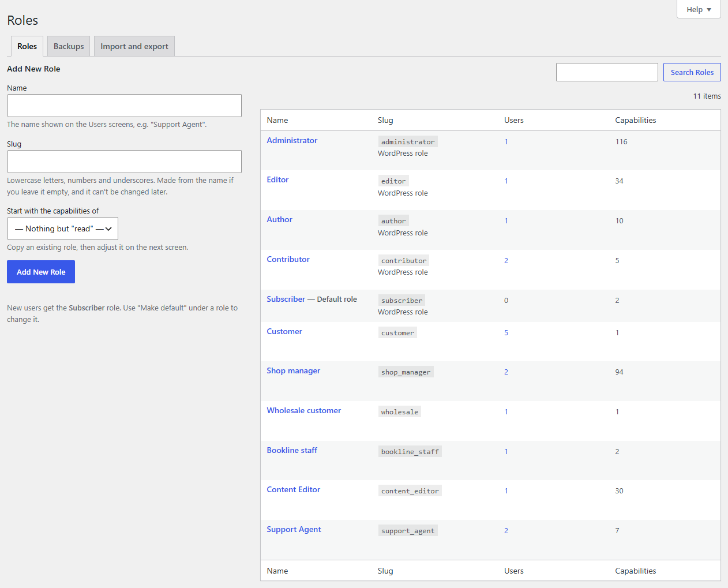Screen dimensions: 728x588
Task: Click the '11 items' count text
Action: [707, 96]
